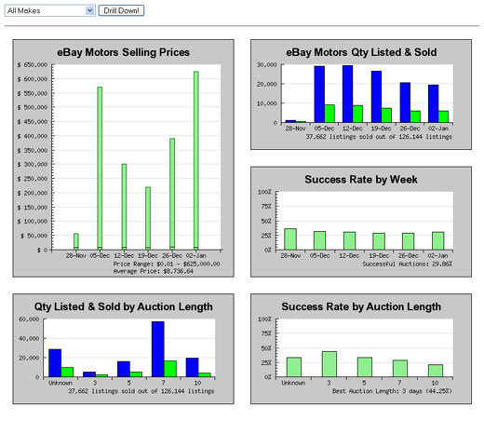Click blue 05-Dec listed bar in Qty chart

pyautogui.click(x=319, y=94)
